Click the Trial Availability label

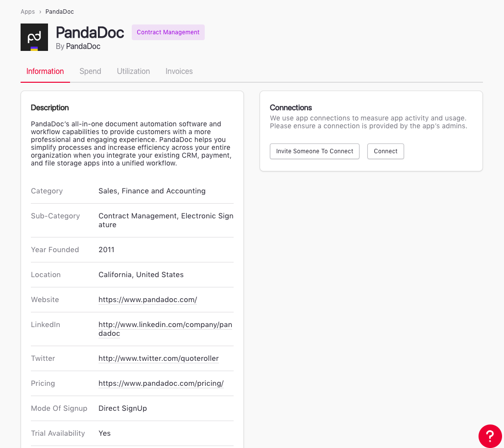[58, 433]
